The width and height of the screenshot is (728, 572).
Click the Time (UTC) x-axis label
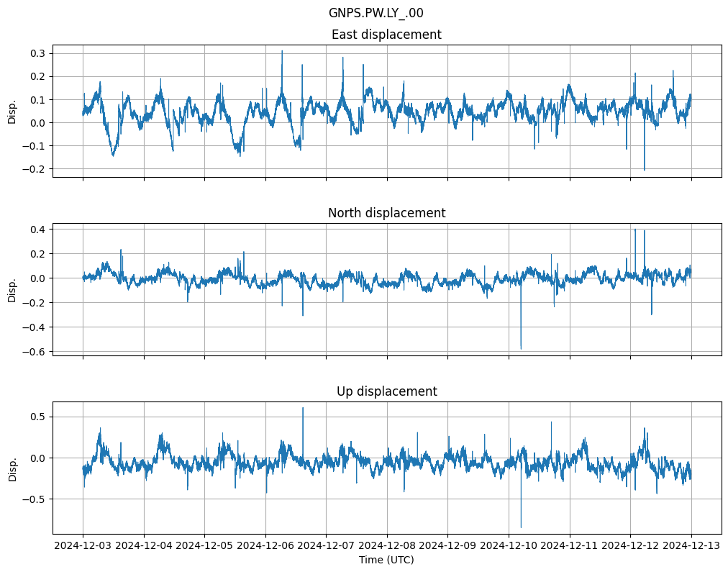point(386,560)
